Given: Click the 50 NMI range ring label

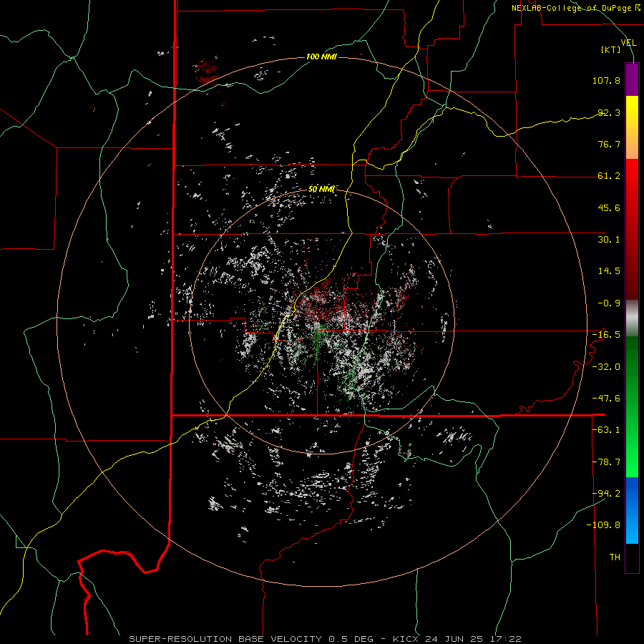Looking at the screenshot, I should [321, 190].
